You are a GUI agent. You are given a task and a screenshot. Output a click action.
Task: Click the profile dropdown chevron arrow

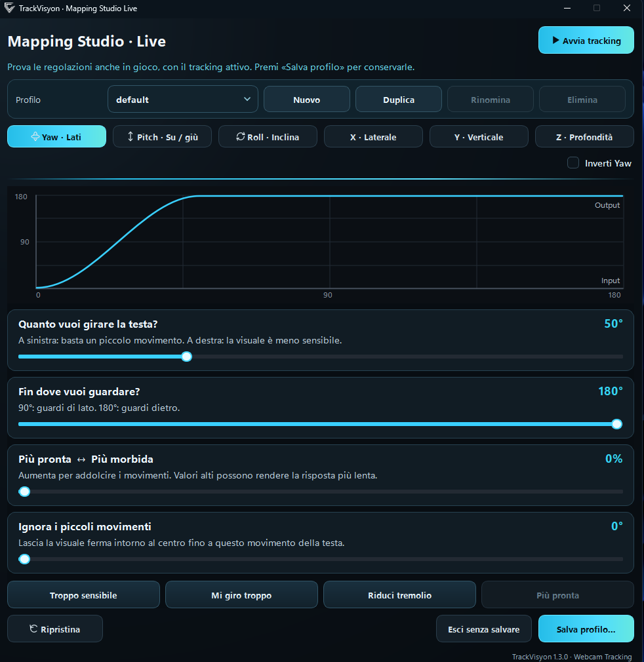[247, 99]
